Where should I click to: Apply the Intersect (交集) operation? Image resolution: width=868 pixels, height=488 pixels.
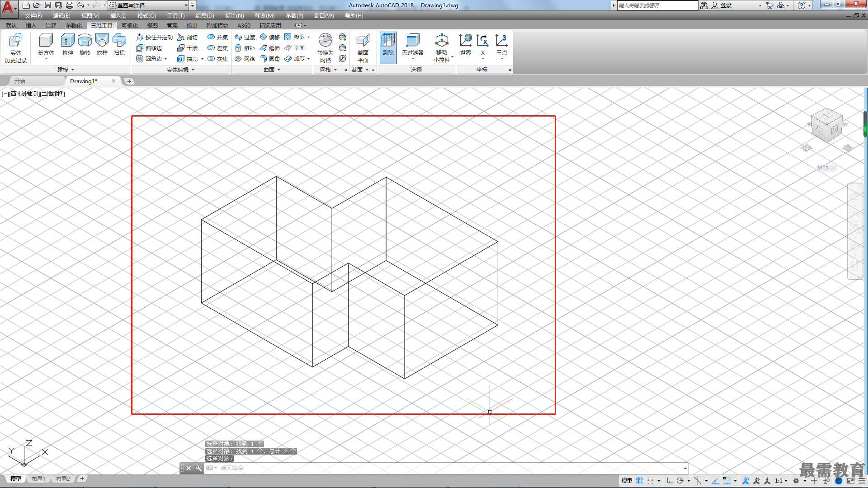[217, 59]
